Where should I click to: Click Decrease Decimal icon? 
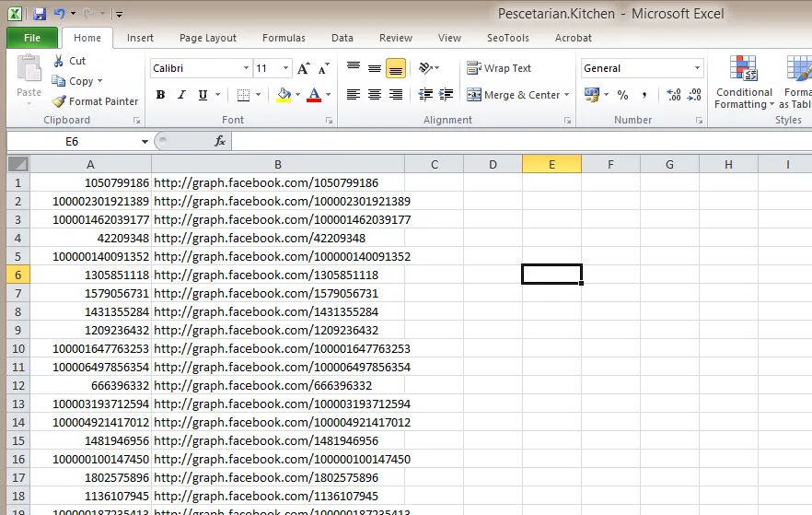[694, 95]
